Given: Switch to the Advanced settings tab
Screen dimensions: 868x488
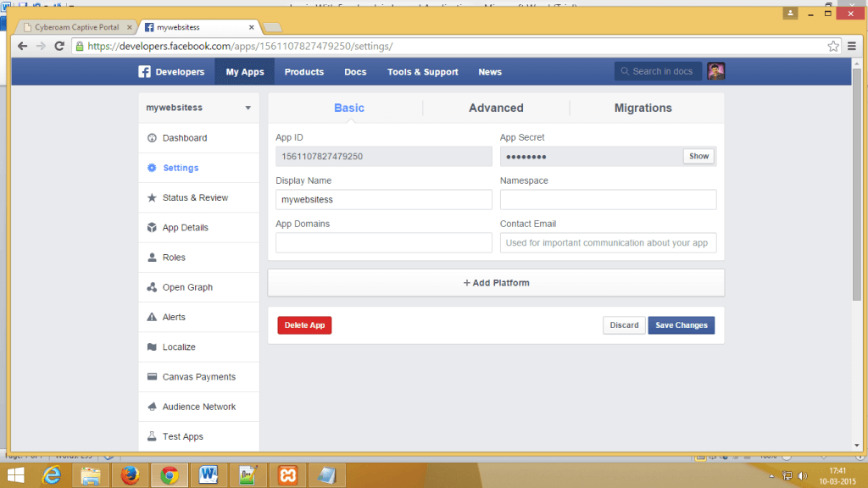Looking at the screenshot, I should pyautogui.click(x=496, y=108).
